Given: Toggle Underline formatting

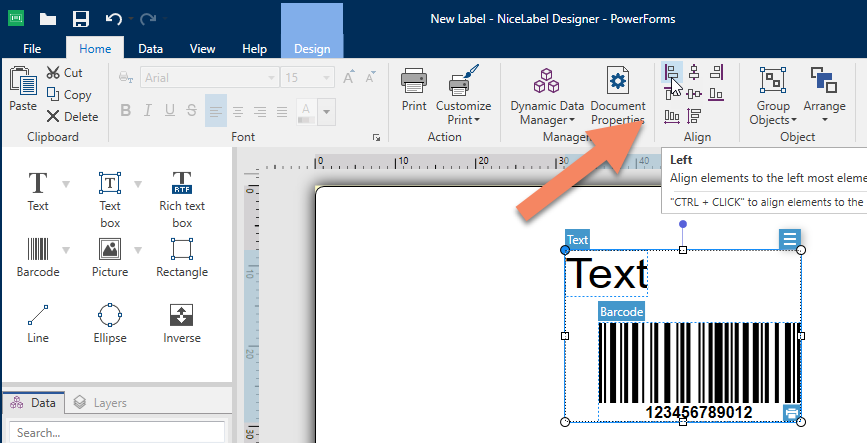Looking at the screenshot, I should point(170,110).
